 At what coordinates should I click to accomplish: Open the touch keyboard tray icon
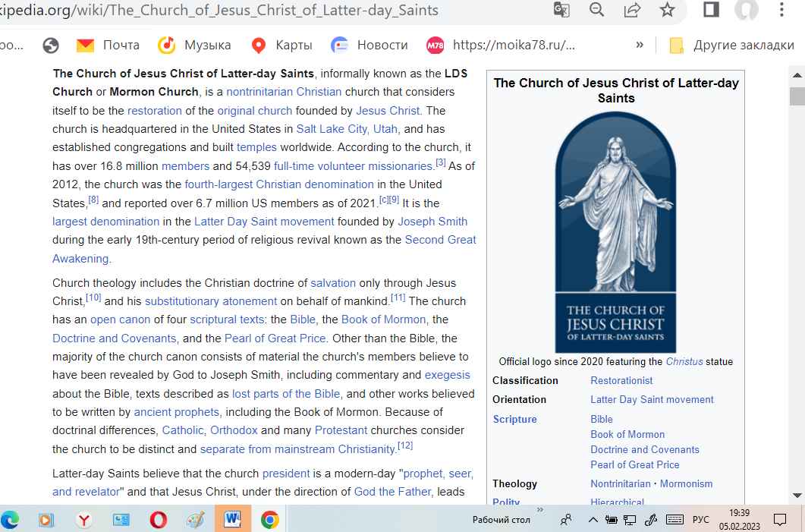675,520
